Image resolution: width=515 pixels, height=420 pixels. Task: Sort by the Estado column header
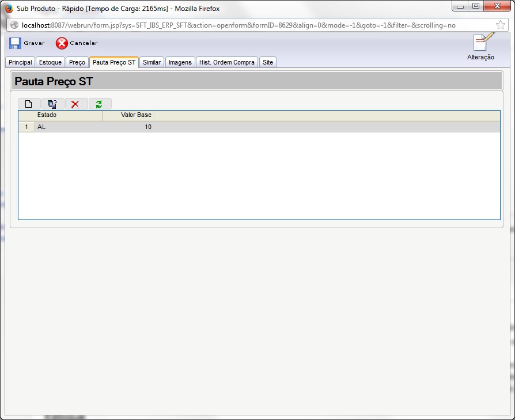(x=69, y=115)
